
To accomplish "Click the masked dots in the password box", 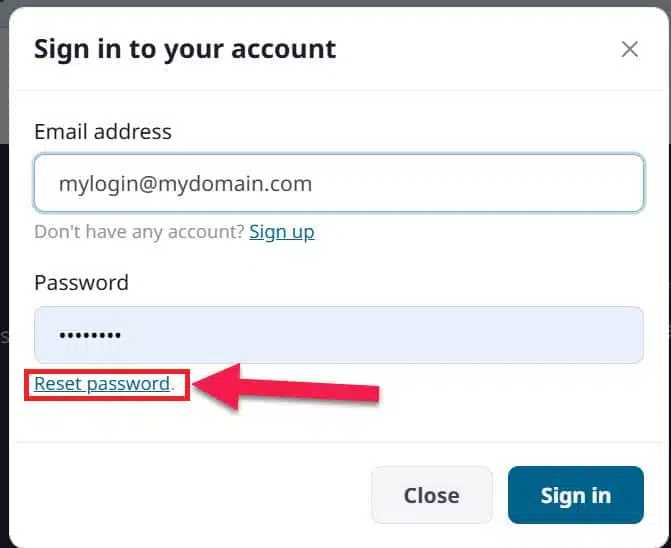I will [90, 336].
